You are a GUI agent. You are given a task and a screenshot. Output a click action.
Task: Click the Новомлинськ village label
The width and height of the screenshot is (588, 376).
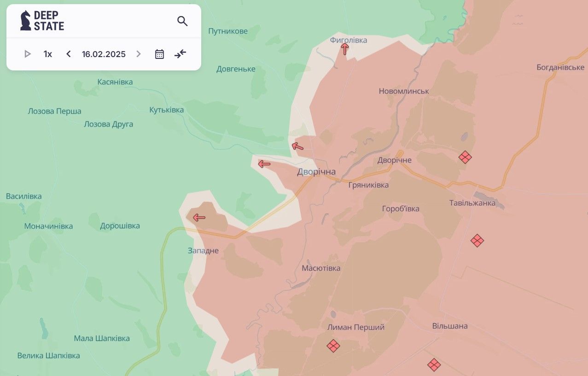[403, 91]
